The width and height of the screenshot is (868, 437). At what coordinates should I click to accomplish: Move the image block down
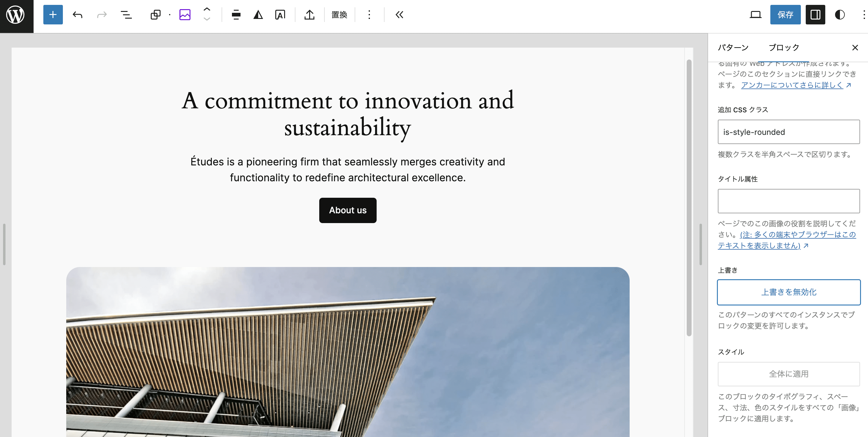tap(207, 19)
